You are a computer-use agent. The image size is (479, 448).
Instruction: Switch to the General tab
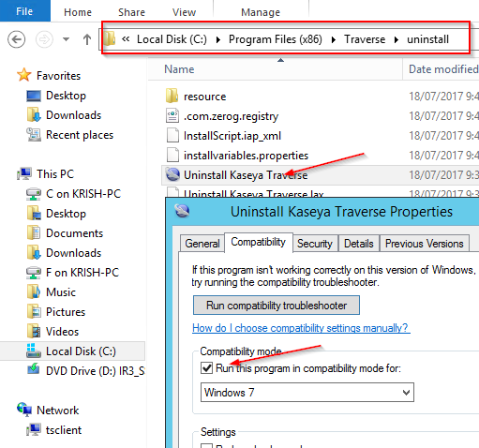pos(202,244)
